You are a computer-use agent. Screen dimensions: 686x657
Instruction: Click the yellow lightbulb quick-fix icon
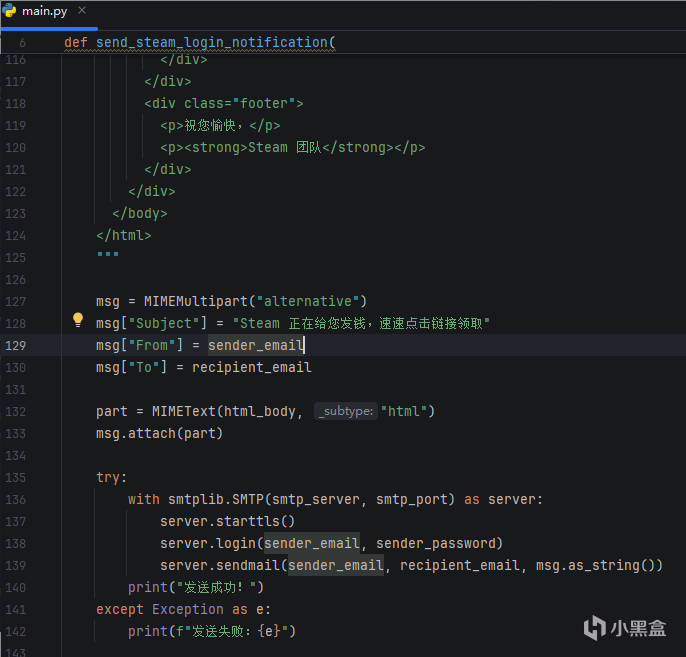click(x=78, y=321)
